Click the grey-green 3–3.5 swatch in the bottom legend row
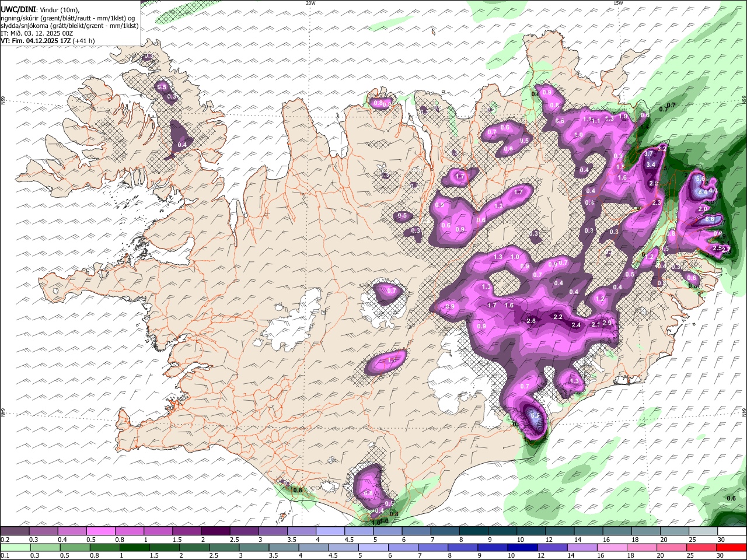This screenshot has height=560, width=747. (x=254, y=547)
